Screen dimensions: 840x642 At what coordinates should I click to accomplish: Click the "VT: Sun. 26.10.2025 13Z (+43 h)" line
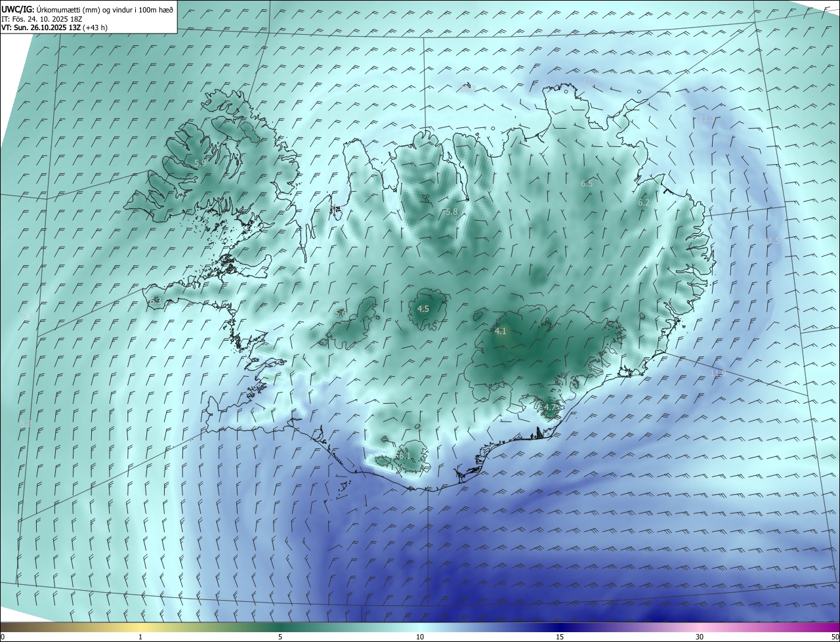tap(54, 28)
